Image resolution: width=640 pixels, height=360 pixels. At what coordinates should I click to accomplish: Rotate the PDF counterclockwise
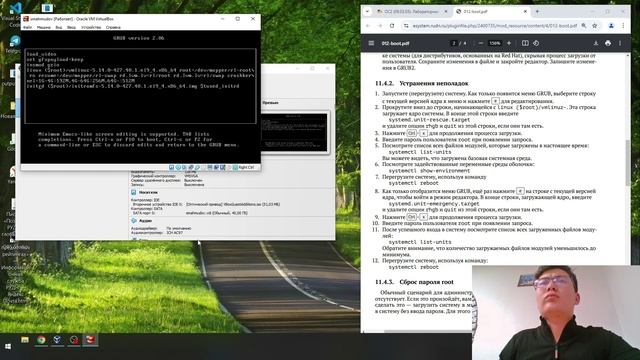pos(536,43)
